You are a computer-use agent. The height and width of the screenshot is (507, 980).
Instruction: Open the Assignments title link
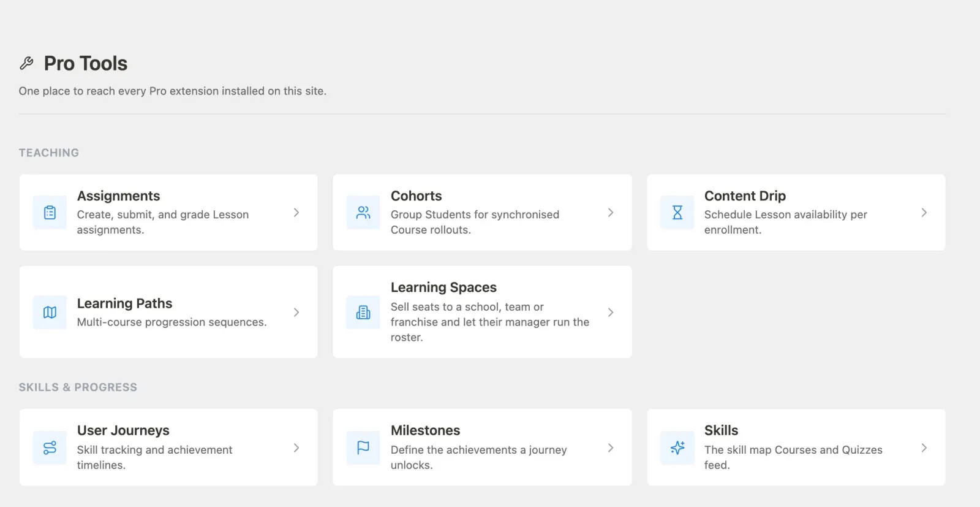tap(118, 196)
